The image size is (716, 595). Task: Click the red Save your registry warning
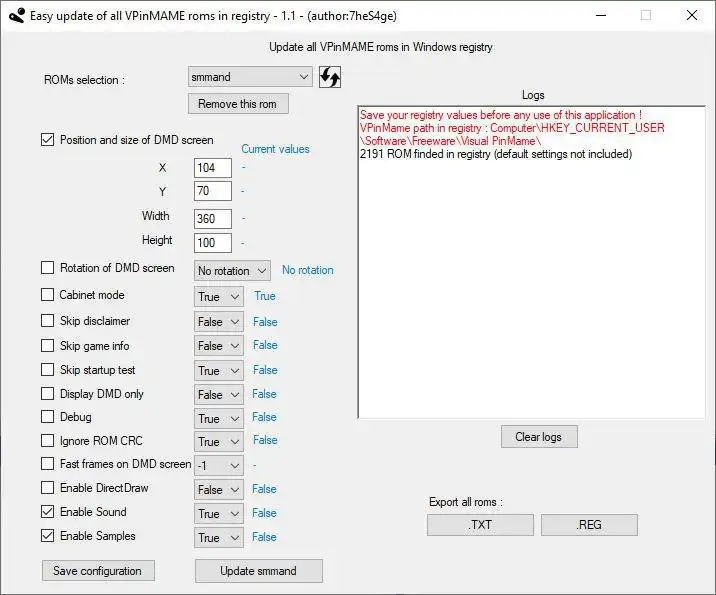[x=500, y=115]
